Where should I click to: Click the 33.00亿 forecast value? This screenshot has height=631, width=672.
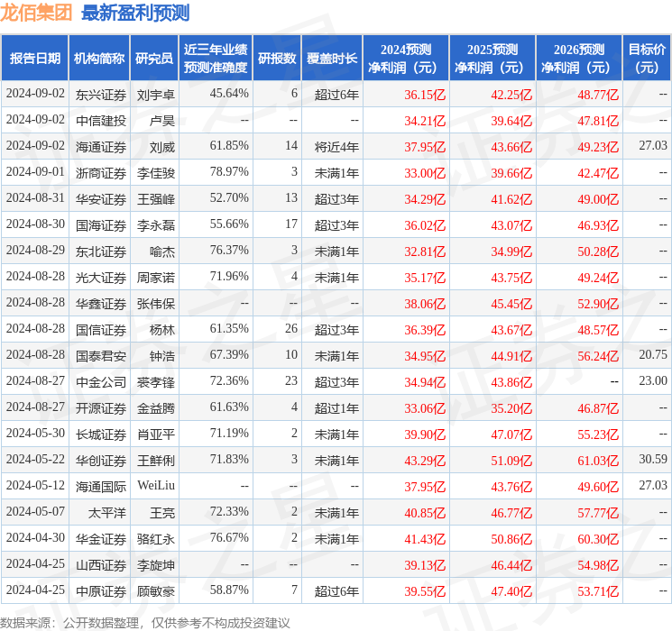point(425,173)
